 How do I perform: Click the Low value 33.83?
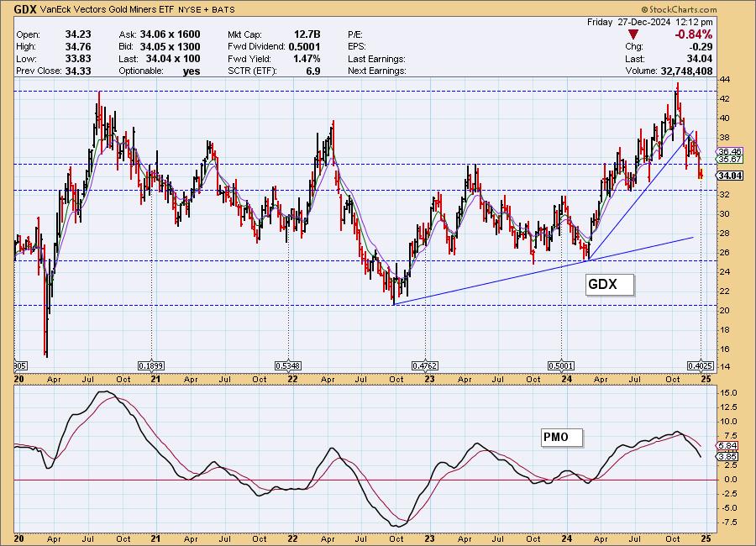tap(78, 58)
